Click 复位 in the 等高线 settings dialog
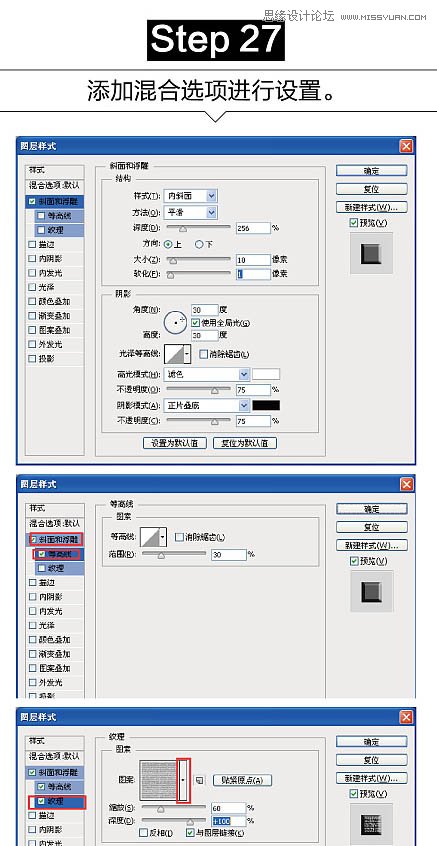 coord(372,527)
